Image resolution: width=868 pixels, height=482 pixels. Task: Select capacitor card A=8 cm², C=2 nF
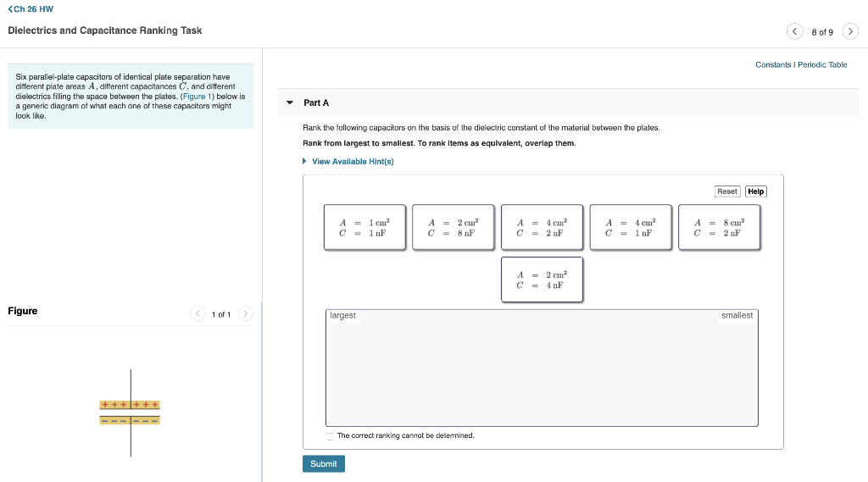719,227
